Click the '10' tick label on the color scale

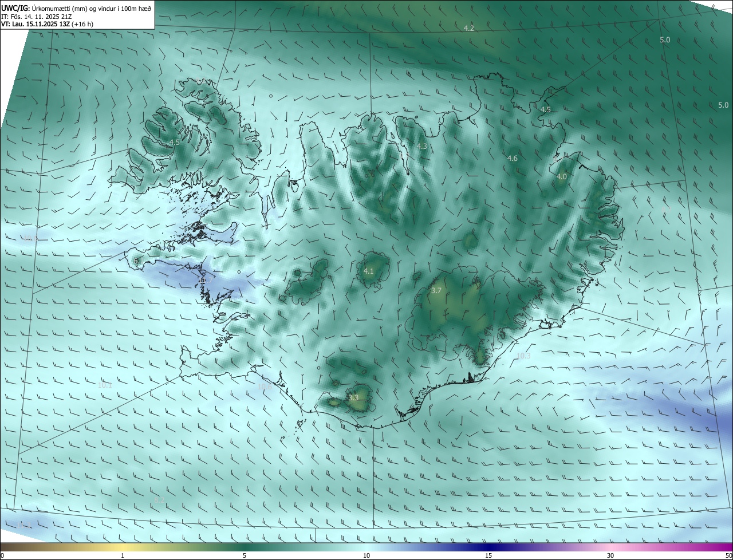(366, 556)
